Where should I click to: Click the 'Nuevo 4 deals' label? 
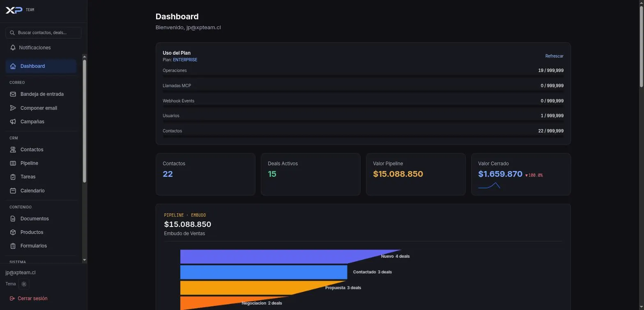coord(395,256)
